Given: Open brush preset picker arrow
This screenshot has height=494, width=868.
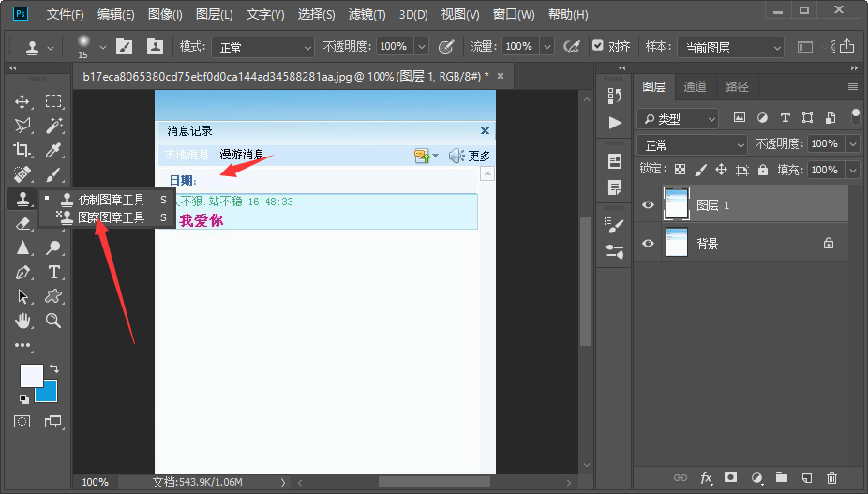Looking at the screenshot, I should (102, 47).
